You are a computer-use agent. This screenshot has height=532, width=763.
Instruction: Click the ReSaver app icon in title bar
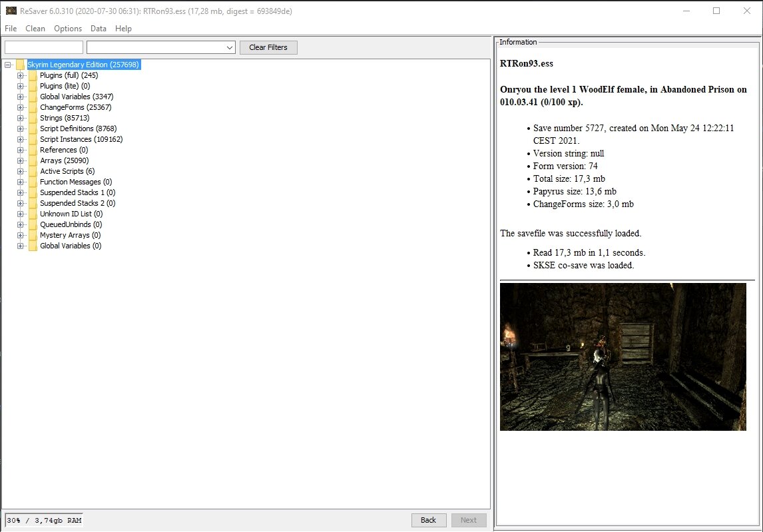tap(11, 11)
